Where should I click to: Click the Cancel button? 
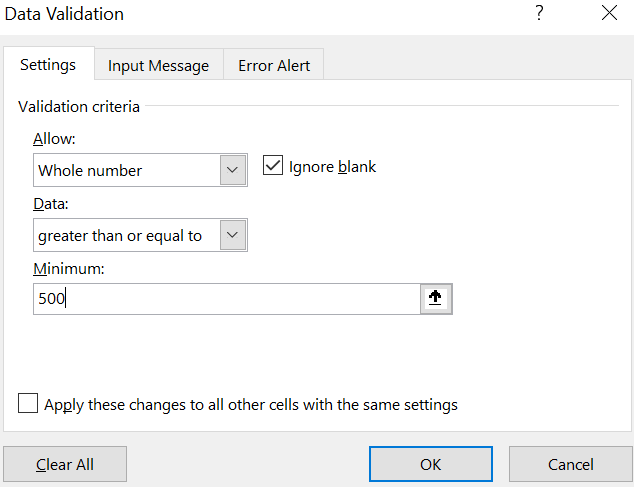coord(570,464)
